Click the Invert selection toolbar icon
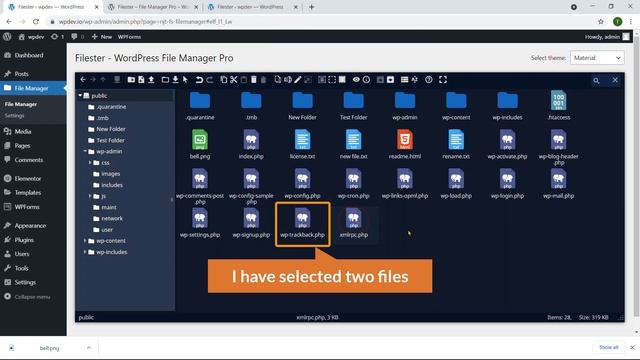Screen dimensions: 640x360 tap(342, 80)
